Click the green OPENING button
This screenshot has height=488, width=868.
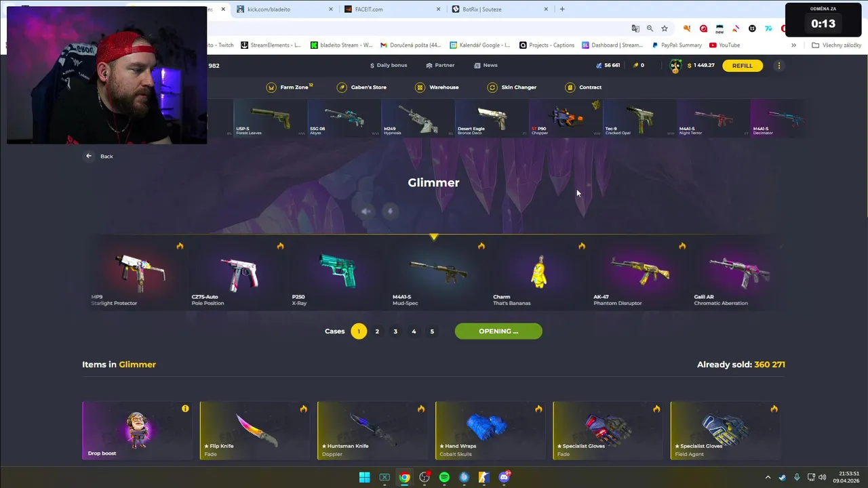498,331
